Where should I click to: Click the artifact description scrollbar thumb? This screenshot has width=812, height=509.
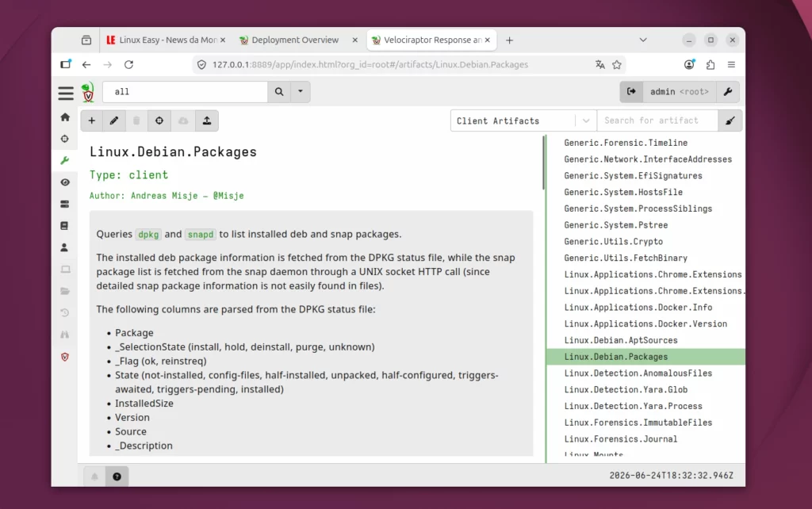[x=544, y=163]
